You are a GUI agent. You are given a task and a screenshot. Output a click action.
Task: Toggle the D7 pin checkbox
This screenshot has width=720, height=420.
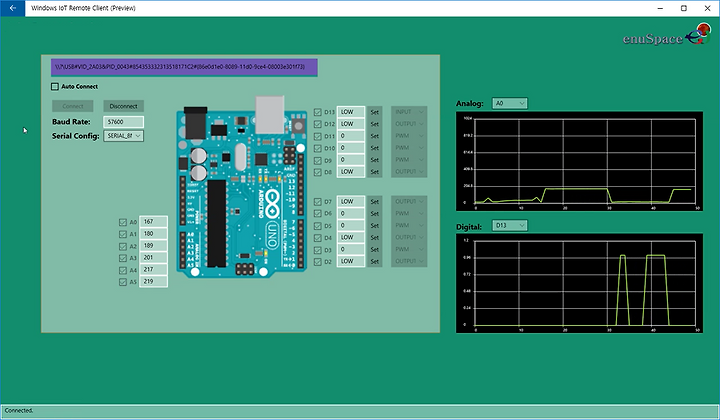click(317, 202)
